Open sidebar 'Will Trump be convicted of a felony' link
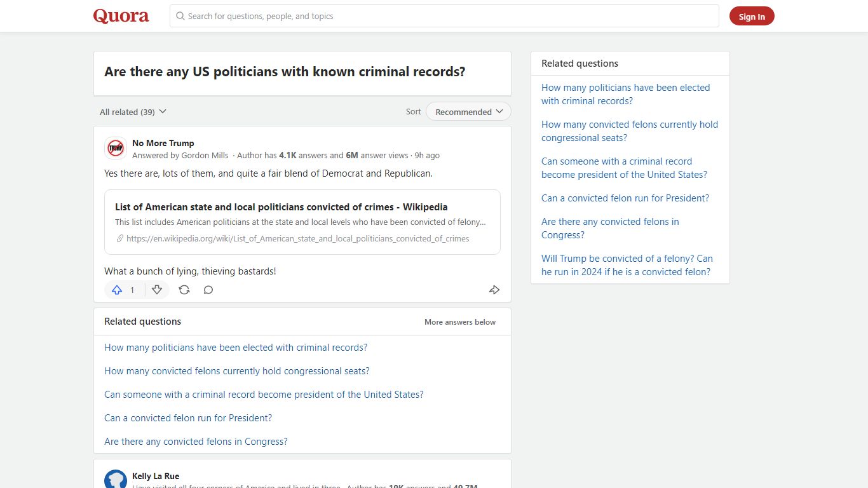The width and height of the screenshot is (868, 488). [627, 265]
